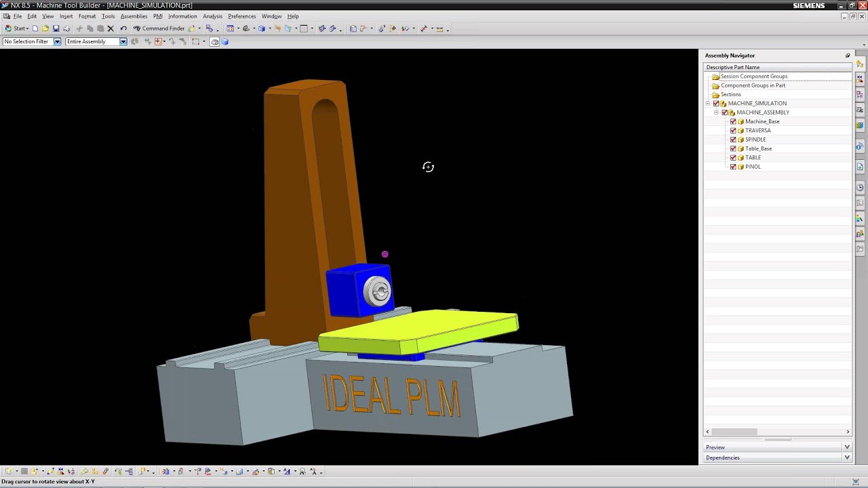
Task: Create a new file with New icon
Action: point(35,28)
